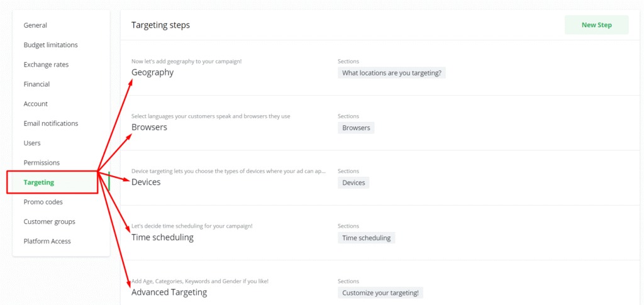Viewport: 644px width, 305px height.
Task: Open the General settings menu item
Action: pos(35,25)
